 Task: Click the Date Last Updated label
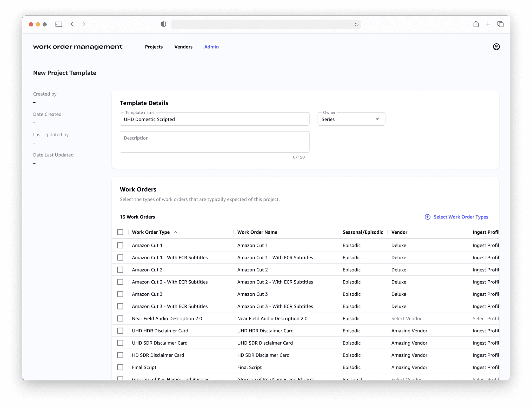53,155
